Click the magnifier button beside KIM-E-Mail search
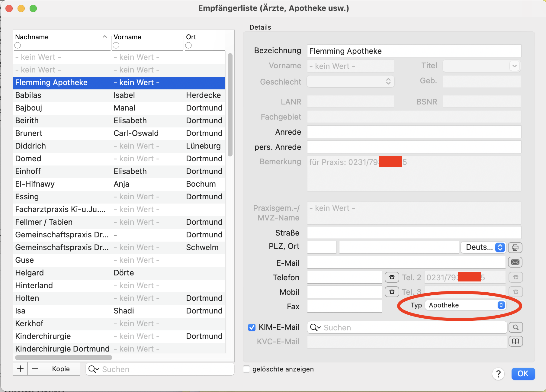The width and height of the screenshot is (546, 392). click(x=515, y=327)
